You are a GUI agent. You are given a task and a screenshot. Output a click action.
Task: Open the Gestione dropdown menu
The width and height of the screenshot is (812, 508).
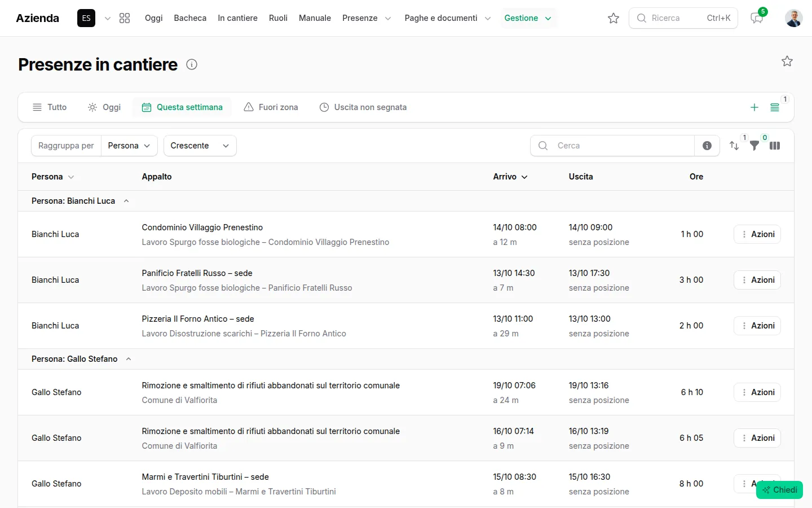(x=528, y=18)
